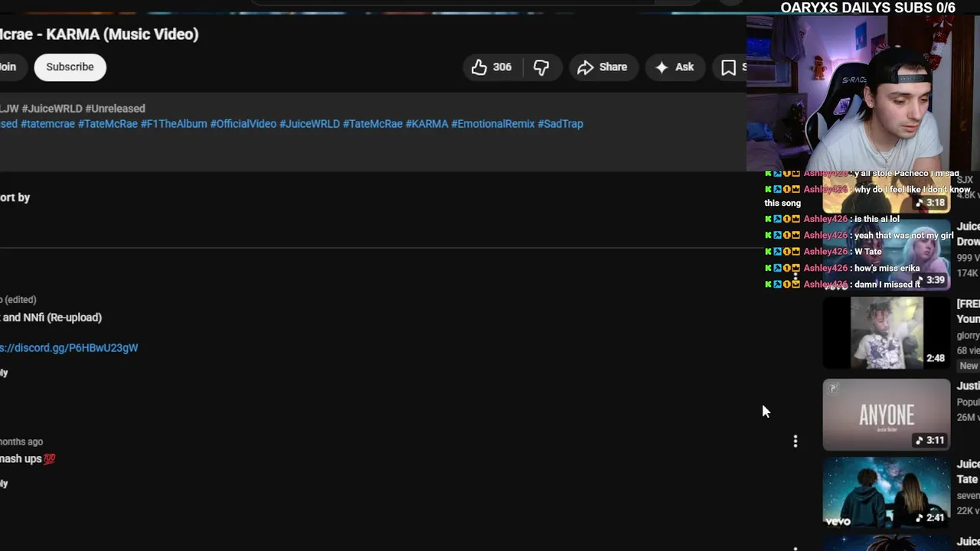Open the #OfficialVideo hashtag

[243, 124]
